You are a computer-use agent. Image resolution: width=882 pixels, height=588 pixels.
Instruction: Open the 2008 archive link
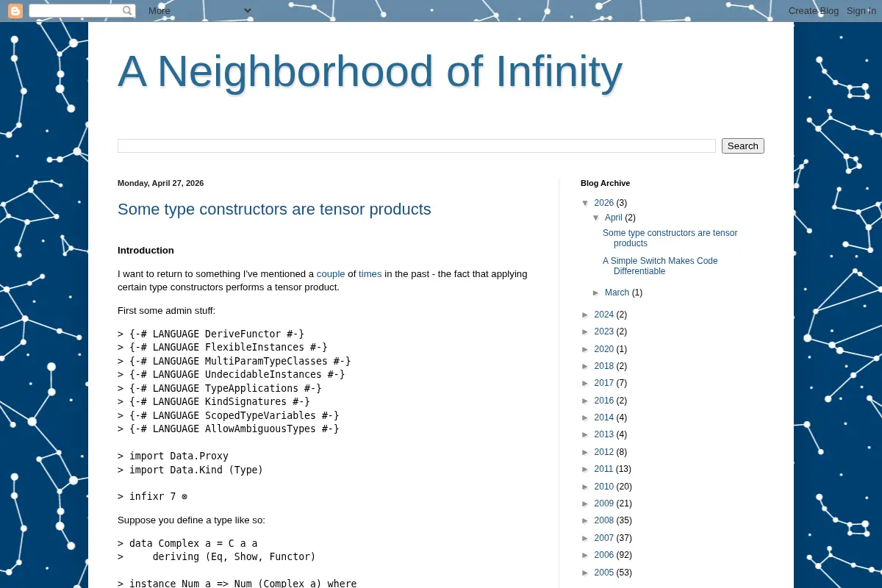coord(604,520)
